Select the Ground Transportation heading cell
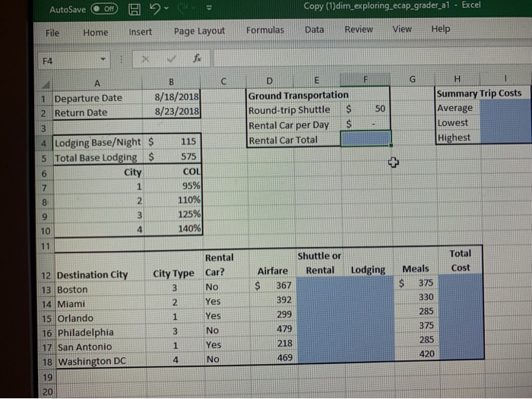Screen dimensions: 532x399 coord(298,95)
